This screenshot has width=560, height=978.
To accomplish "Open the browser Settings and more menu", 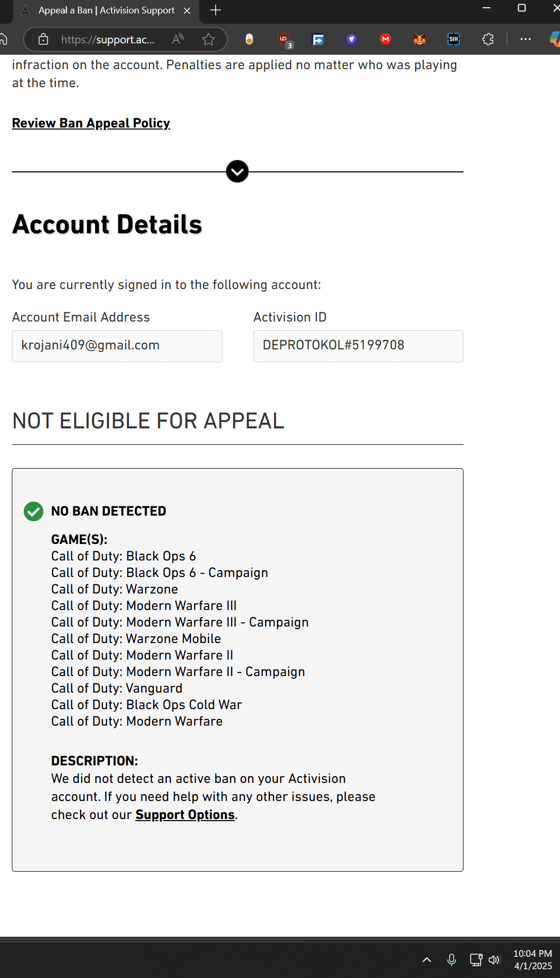I will 525,39.
